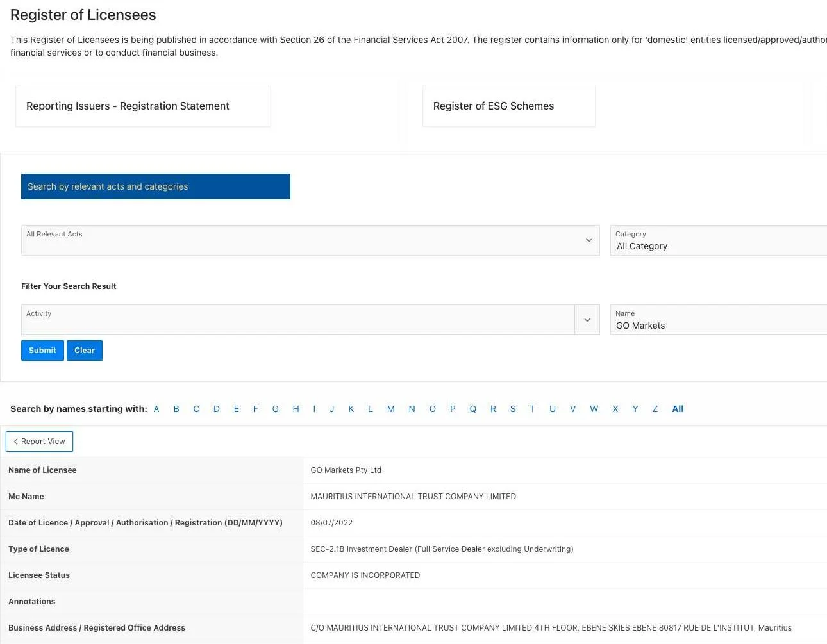Screen dimensions: 827x644
Task: Filter names starting with letter D
Action: [x=217, y=409]
